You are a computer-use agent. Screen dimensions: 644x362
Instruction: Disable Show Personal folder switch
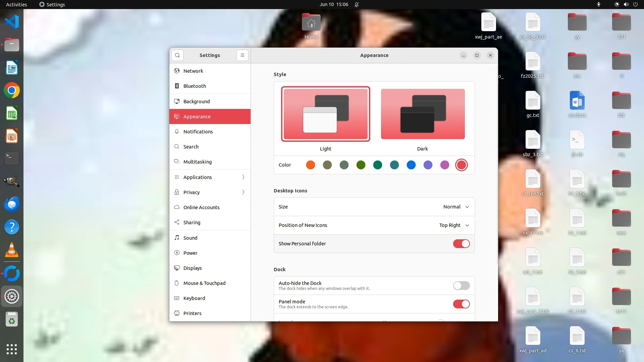[461, 244]
